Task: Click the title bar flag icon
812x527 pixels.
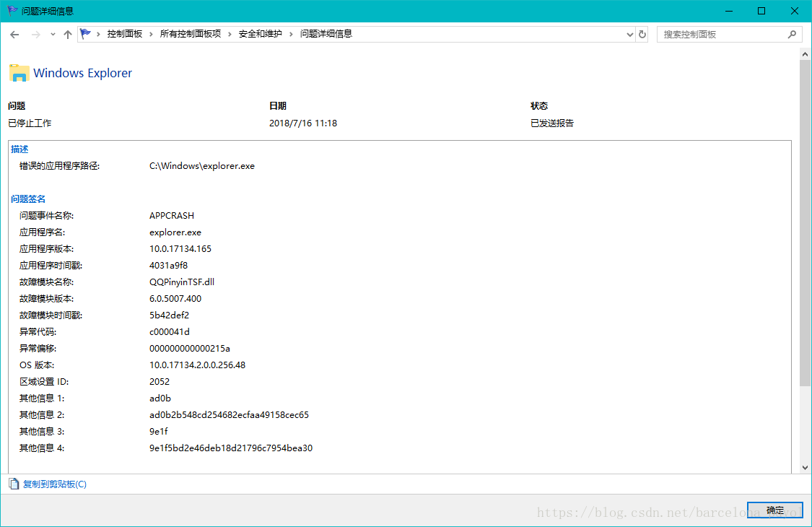Action: pos(12,10)
